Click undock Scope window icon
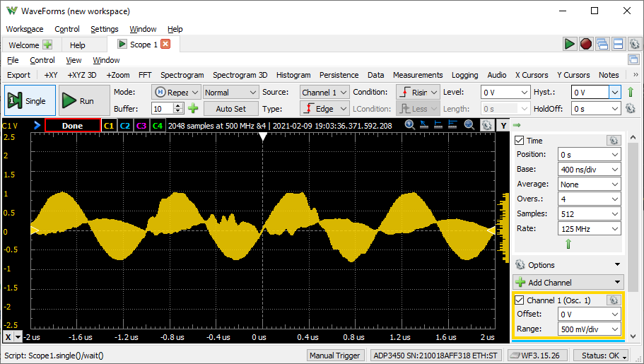Viewport: 644px width, 364px height. (x=633, y=59)
